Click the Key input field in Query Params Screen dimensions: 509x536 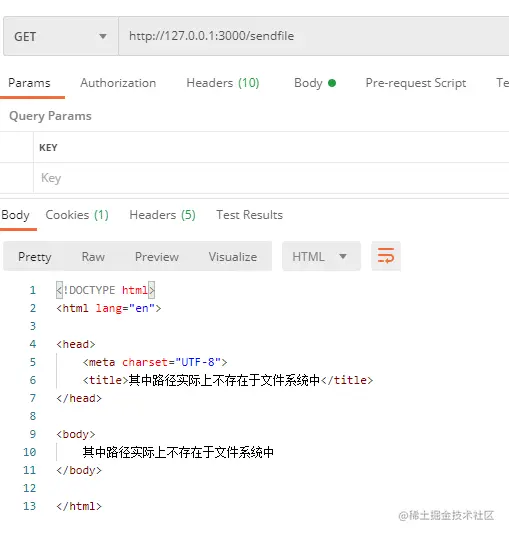pyautogui.click(x=271, y=178)
